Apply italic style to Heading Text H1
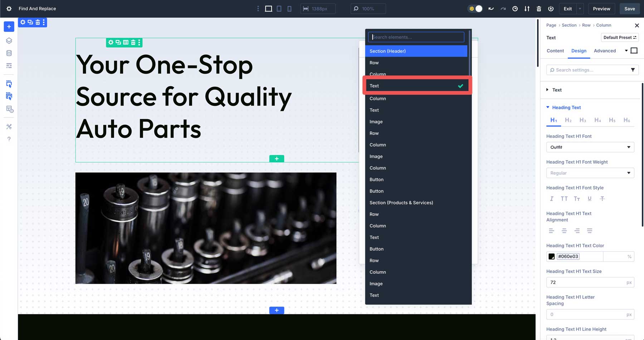The image size is (644, 340). coord(551,199)
